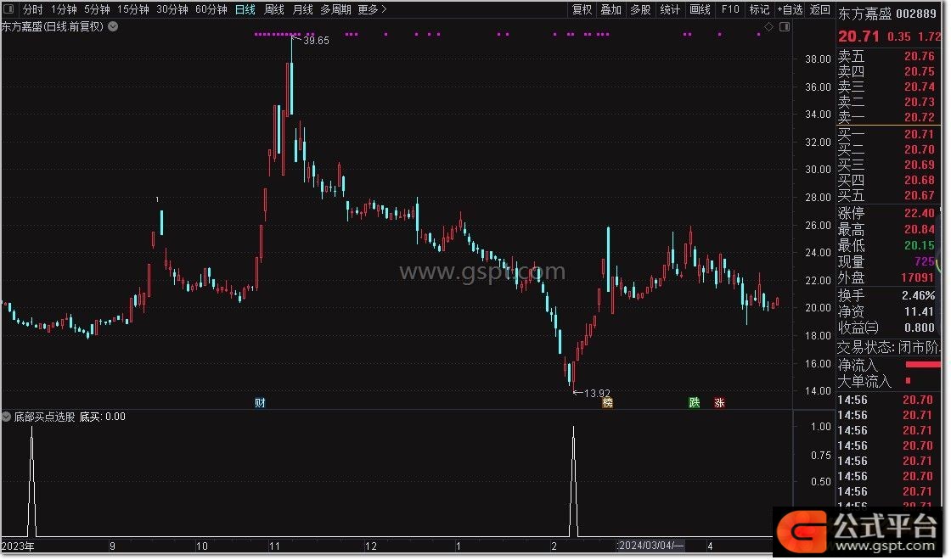Click the 榜 ranking event marker
951x560 pixels.
(607, 402)
